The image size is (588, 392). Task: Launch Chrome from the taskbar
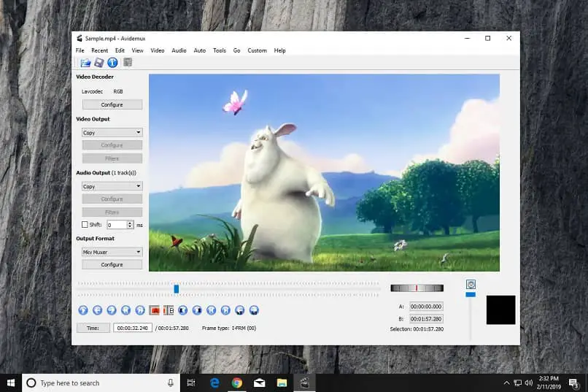237,383
